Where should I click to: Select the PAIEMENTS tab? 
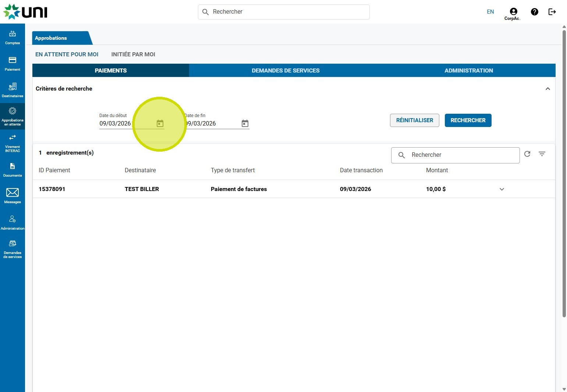(x=111, y=70)
